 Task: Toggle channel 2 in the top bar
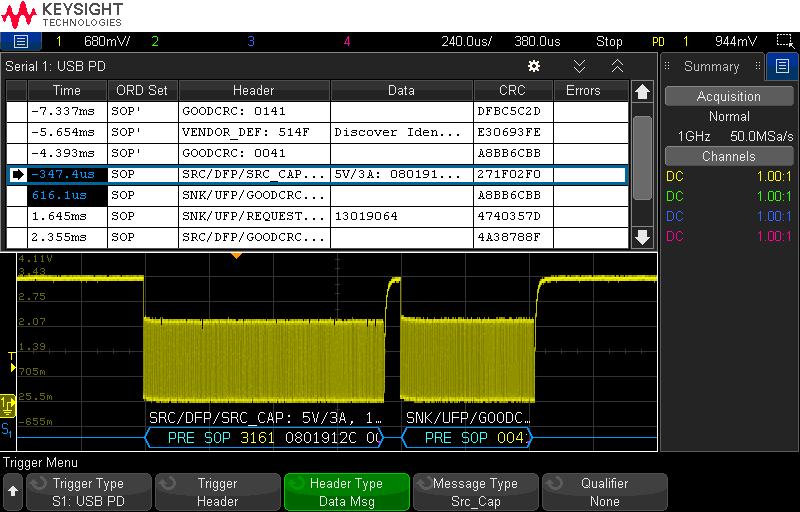[154, 42]
